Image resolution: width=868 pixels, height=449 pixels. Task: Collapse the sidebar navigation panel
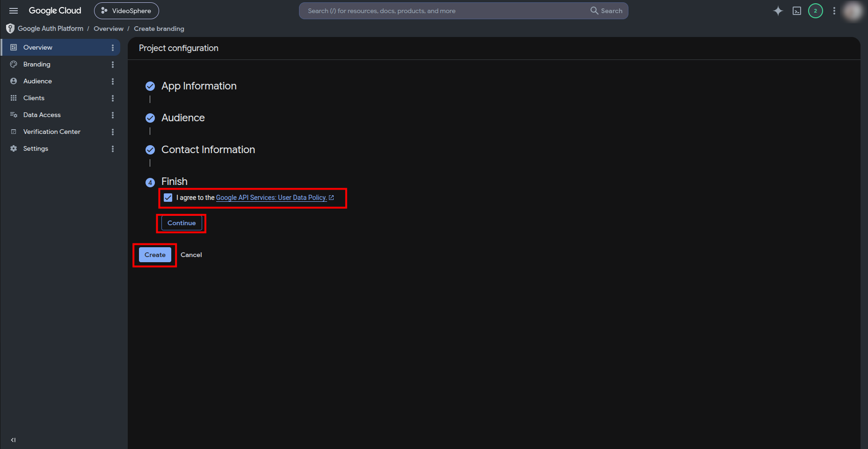click(13, 440)
